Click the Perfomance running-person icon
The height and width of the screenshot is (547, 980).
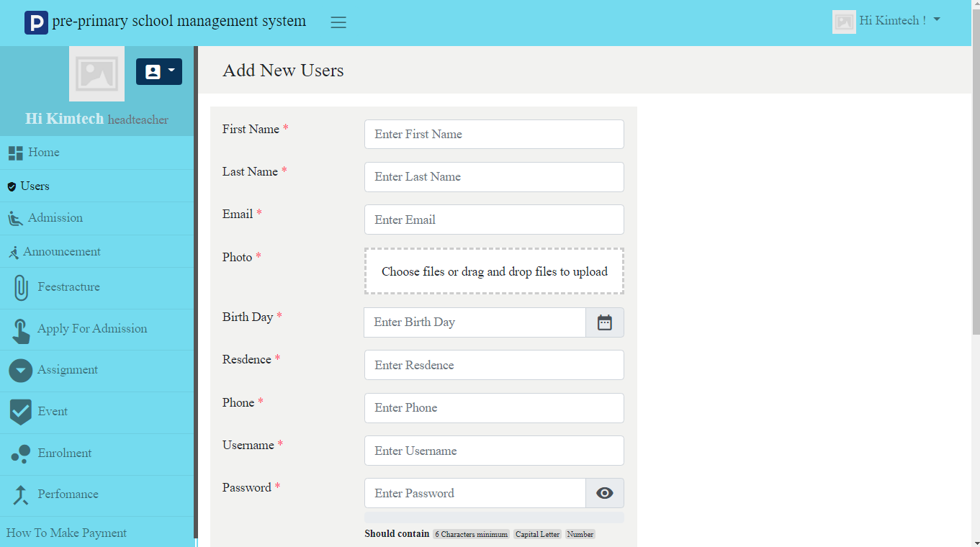[20, 494]
